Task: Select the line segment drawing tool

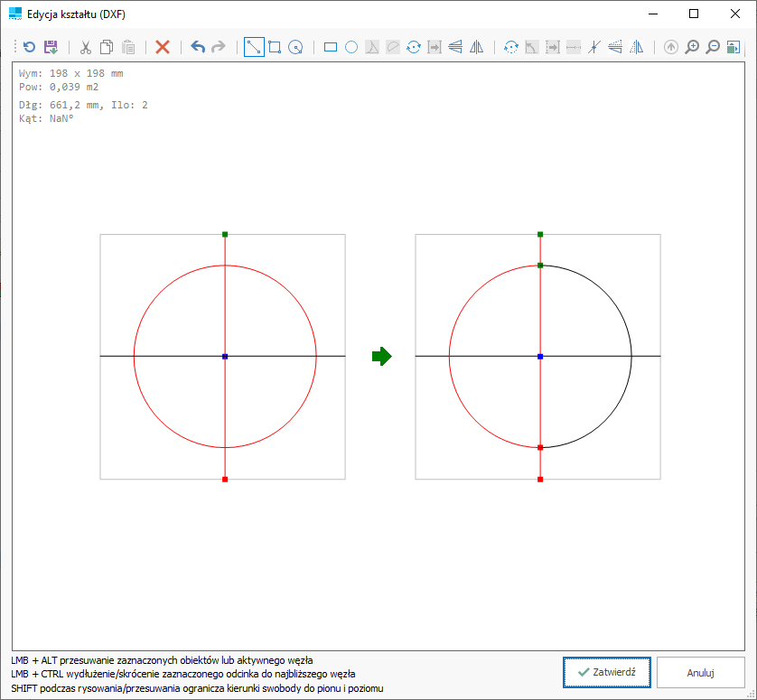Action: pyautogui.click(x=254, y=47)
